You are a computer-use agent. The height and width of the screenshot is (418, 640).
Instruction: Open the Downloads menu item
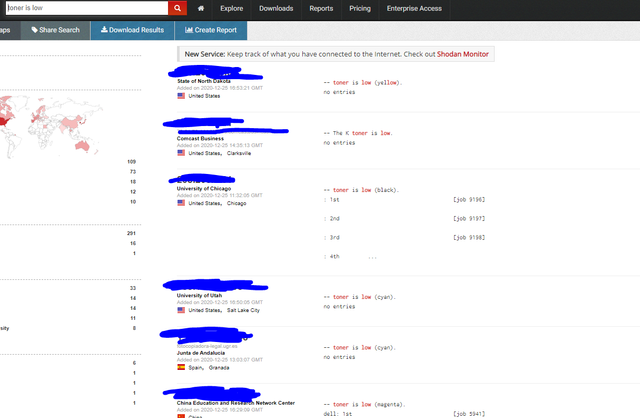[x=276, y=8]
